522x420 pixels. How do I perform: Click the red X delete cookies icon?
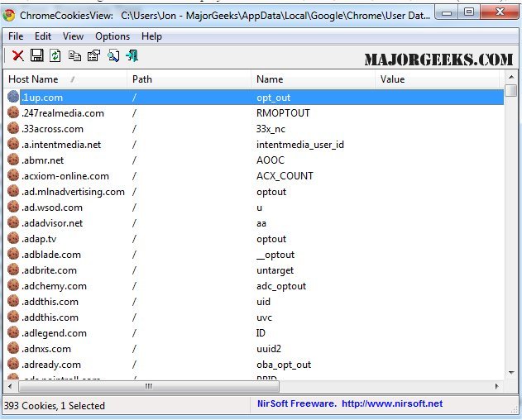coord(17,55)
